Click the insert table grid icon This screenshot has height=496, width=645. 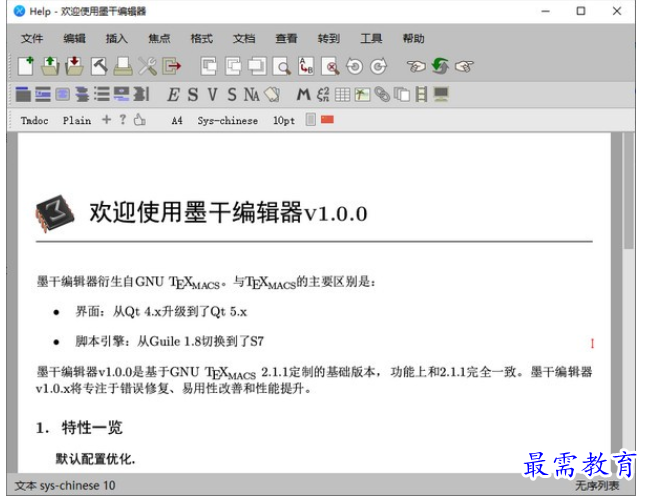point(342,95)
